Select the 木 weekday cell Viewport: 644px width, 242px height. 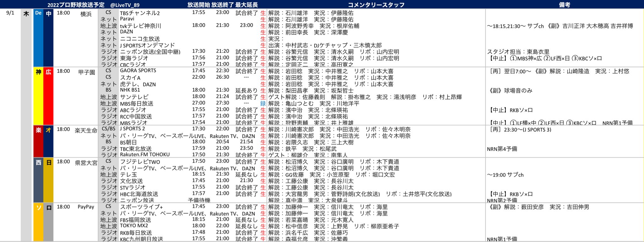click(26, 14)
